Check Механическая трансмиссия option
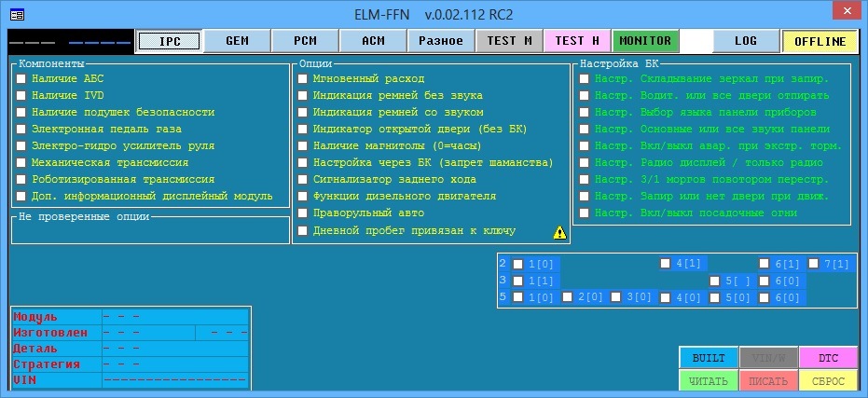 tap(21, 163)
